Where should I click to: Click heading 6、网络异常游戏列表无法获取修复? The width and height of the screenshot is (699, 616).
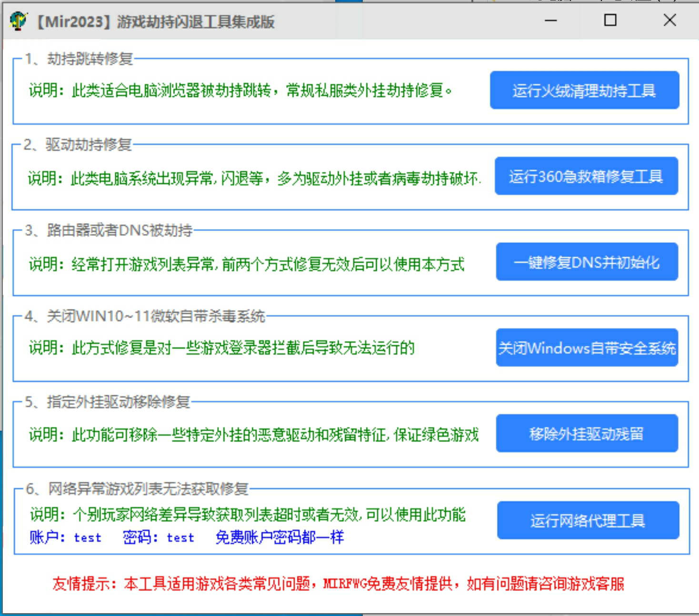point(137,488)
